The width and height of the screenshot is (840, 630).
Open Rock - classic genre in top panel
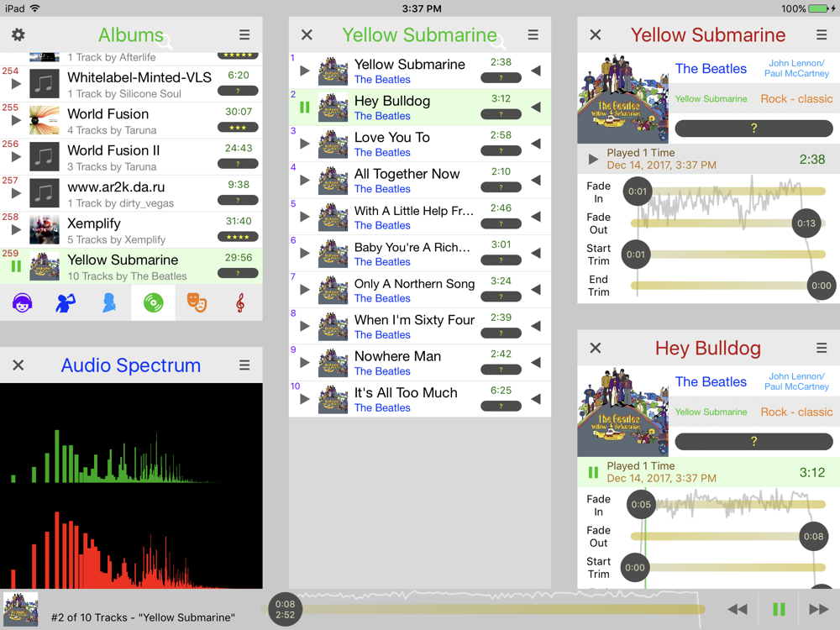coord(796,99)
